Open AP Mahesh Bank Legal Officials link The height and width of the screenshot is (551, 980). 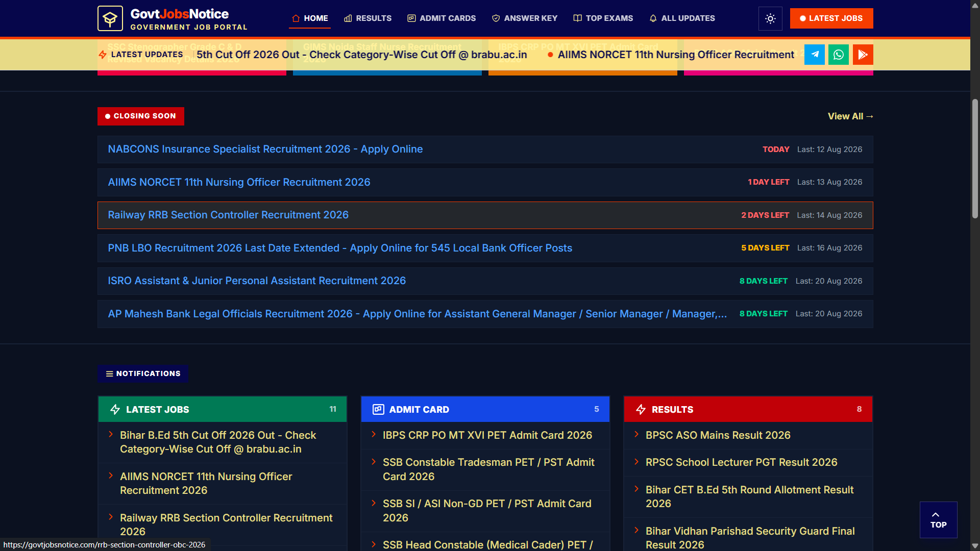pos(418,314)
